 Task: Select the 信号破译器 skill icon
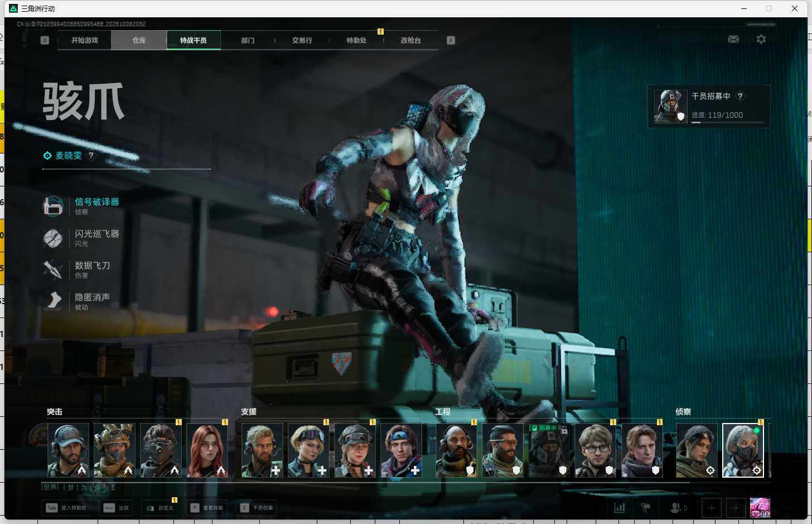(53, 206)
